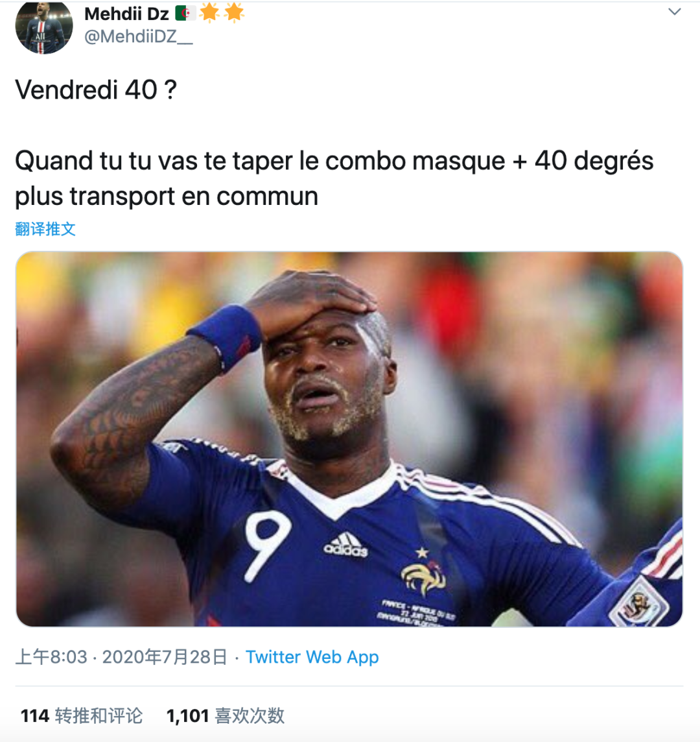This screenshot has width=700, height=742.
Task: View the 114 转推和评论 list
Action: click(82, 715)
